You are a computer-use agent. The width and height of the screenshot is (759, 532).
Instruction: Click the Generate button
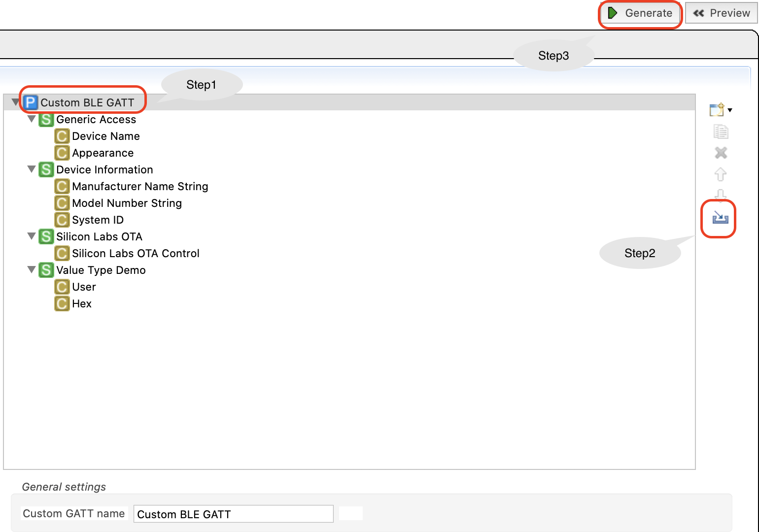(x=640, y=13)
